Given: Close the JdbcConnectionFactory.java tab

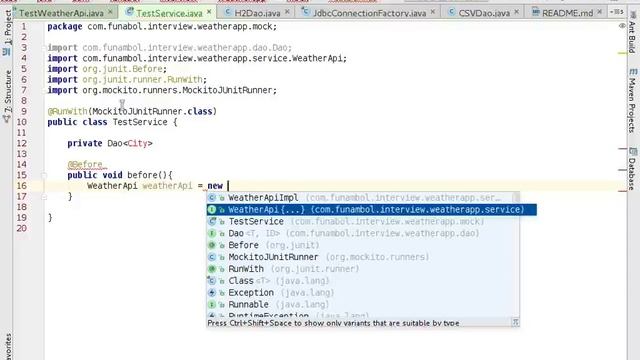Looking at the screenshot, I should (x=433, y=12).
